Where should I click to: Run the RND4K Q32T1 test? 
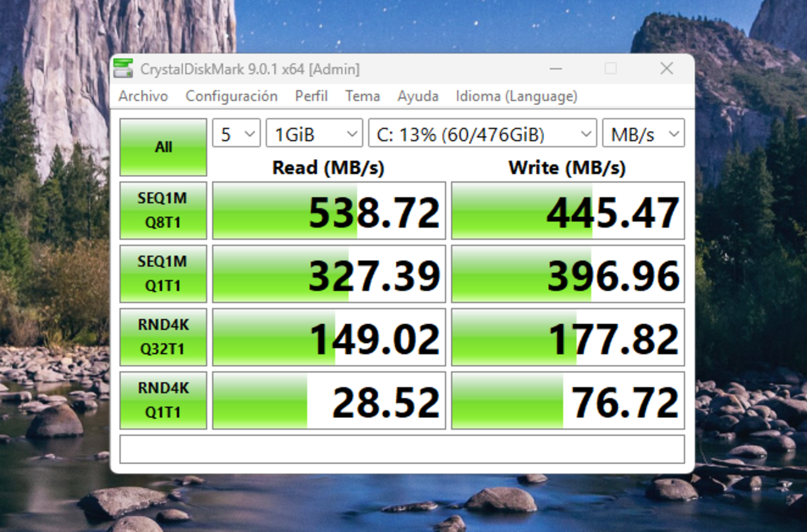163,337
